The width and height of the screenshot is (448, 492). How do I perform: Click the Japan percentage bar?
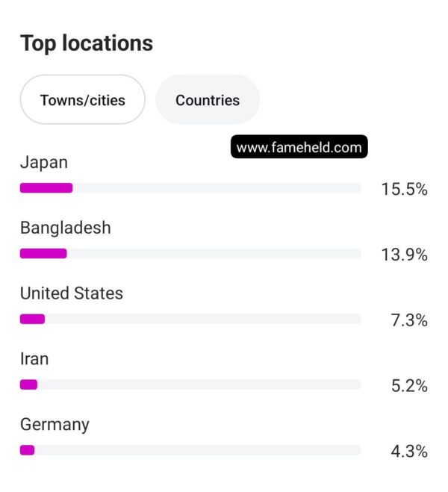(x=190, y=188)
